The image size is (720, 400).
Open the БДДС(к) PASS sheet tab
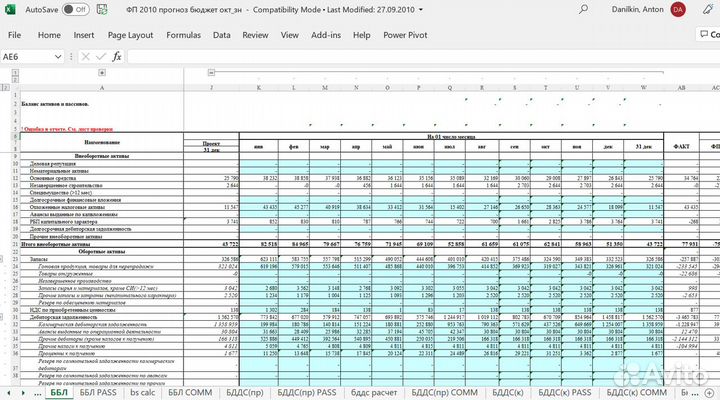tap(565, 393)
